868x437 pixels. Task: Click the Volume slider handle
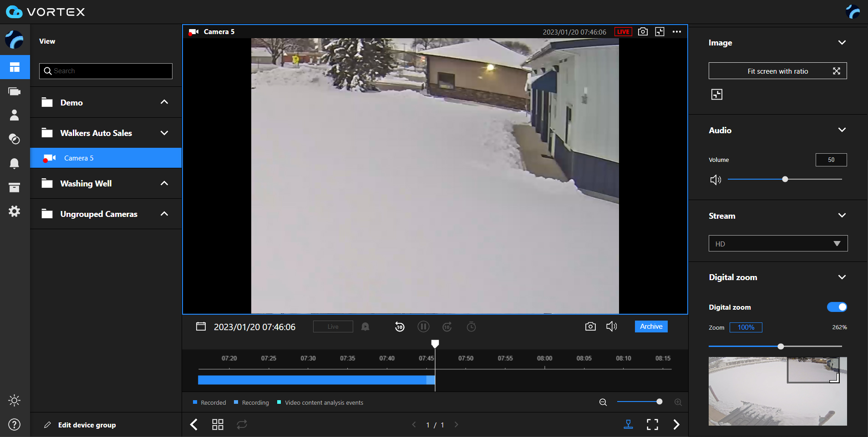coord(785,180)
